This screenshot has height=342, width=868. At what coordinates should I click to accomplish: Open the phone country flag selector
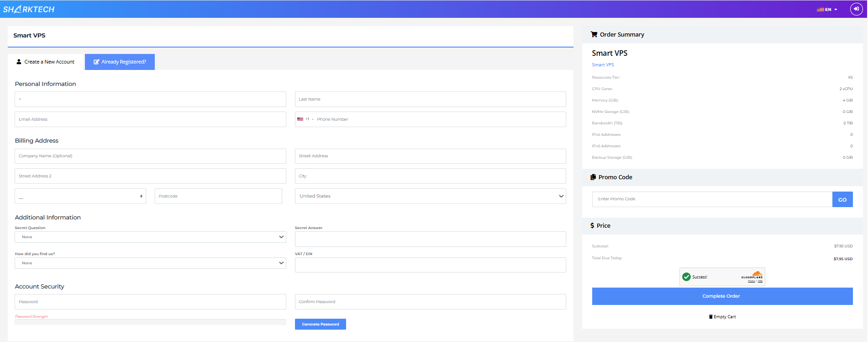click(305, 119)
